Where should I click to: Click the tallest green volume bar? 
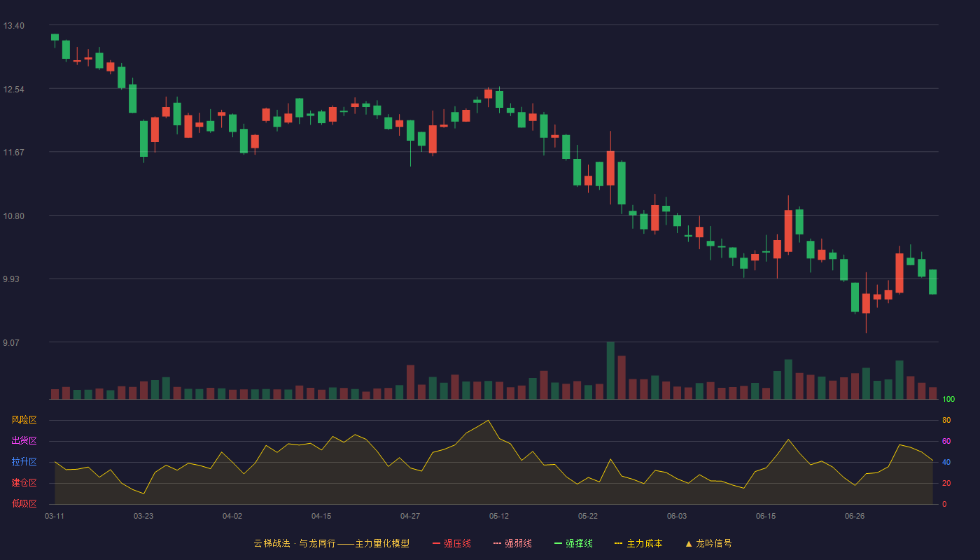[610, 370]
